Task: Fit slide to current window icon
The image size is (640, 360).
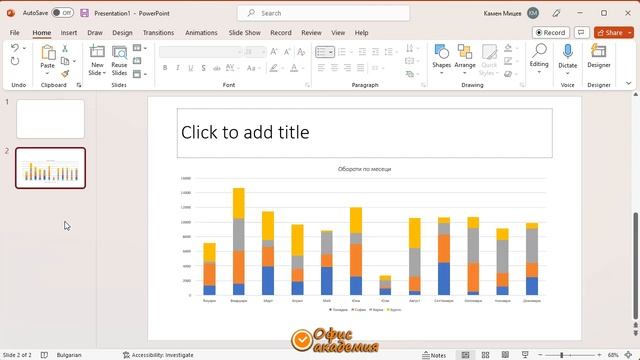Action: 629,355
